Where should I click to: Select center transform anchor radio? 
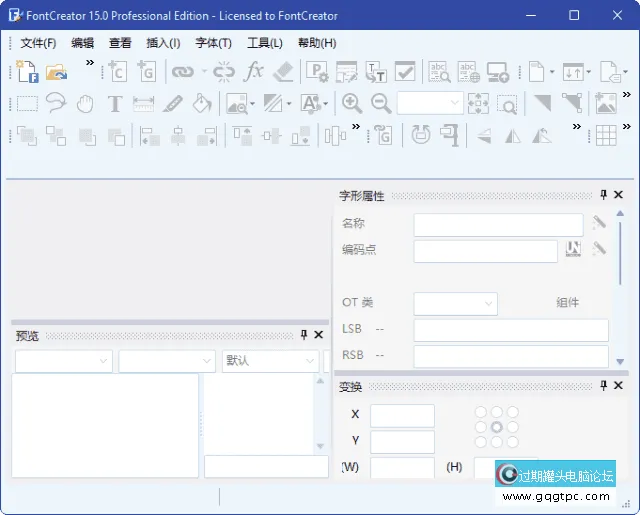pyautogui.click(x=497, y=427)
